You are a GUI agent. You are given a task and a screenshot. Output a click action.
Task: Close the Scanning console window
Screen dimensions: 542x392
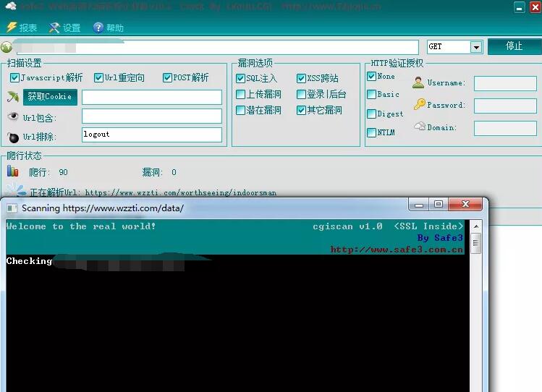465,205
